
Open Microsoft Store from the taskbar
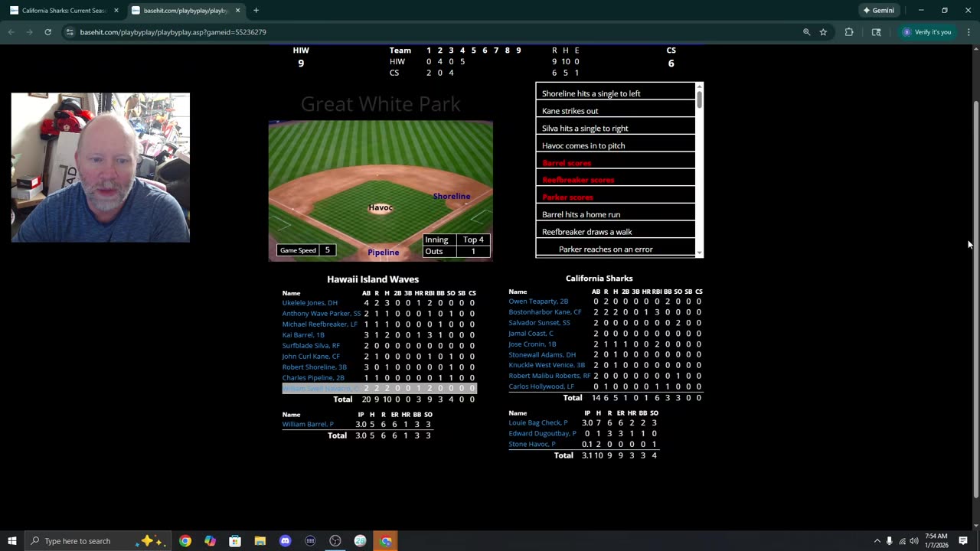(x=235, y=541)
